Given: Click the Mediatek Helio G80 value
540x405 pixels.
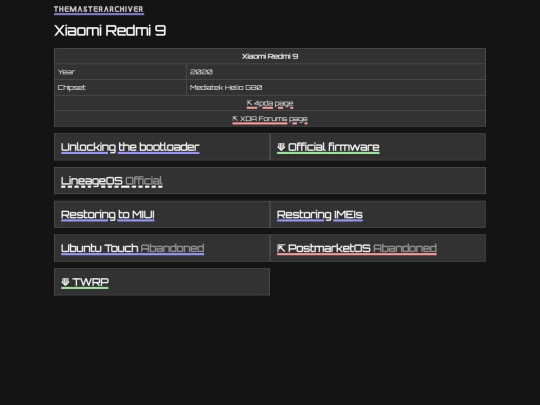Looking at the screenshot, I should click(226, 87).
